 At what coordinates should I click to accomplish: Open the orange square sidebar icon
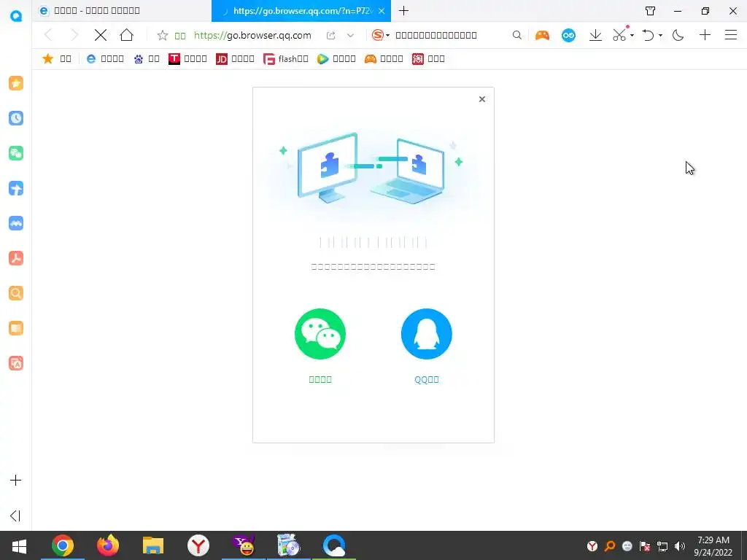[x=16, y=328]
